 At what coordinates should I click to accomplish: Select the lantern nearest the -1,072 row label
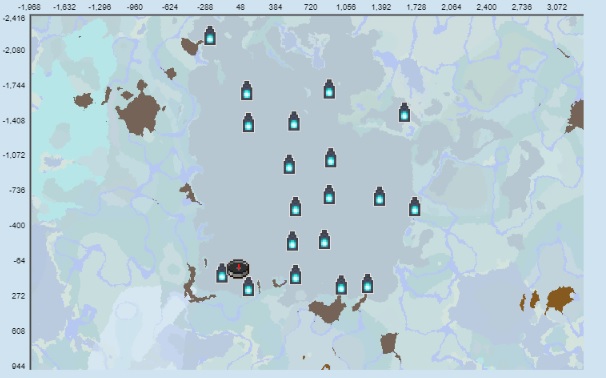pyautogui.click(x=289, y=164)
